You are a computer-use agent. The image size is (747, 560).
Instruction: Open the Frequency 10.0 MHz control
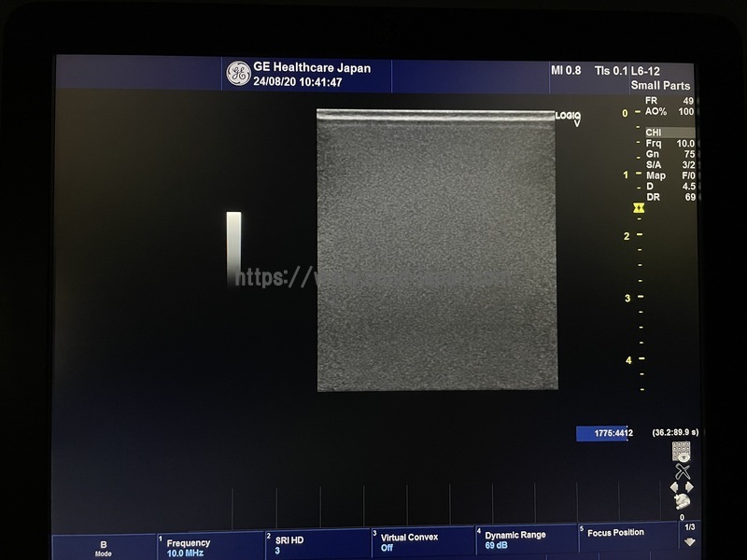tap(209, 547)
